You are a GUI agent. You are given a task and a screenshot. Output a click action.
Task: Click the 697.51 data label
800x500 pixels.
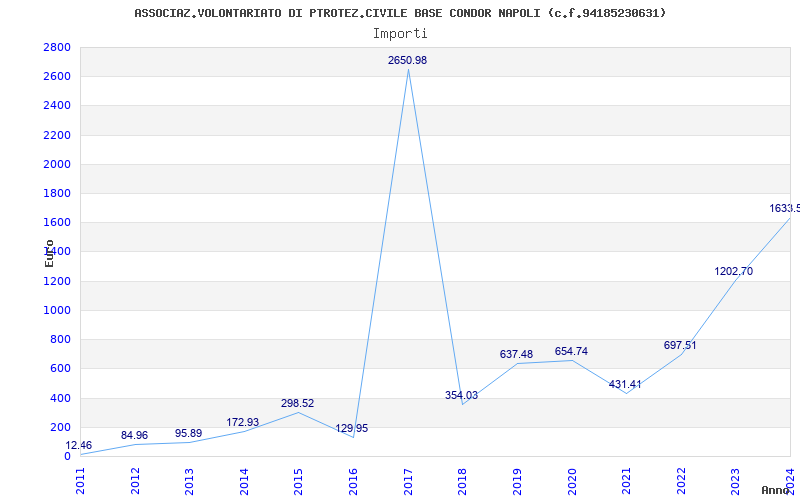680,345
